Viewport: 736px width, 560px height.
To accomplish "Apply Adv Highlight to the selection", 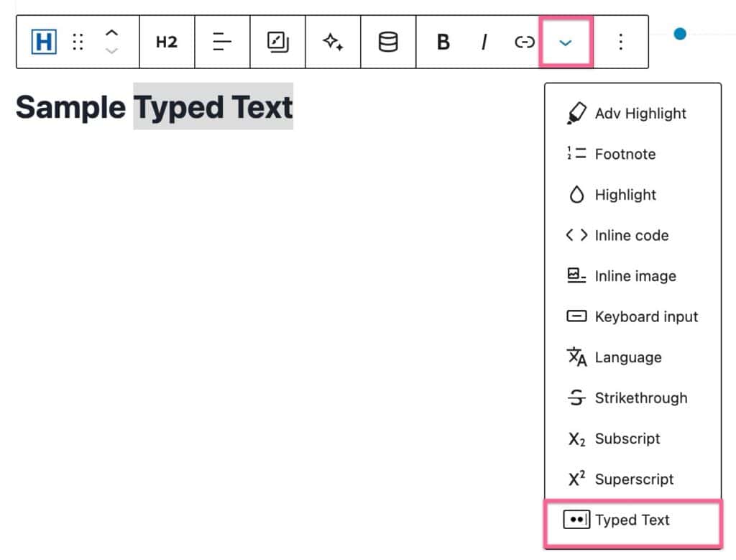I will 640,113.
